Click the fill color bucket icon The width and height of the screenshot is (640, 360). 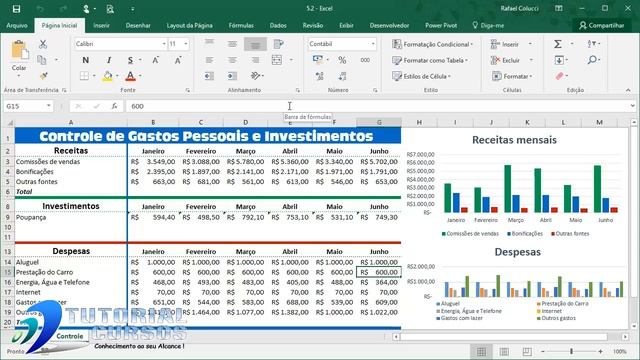tap(108, 76)
